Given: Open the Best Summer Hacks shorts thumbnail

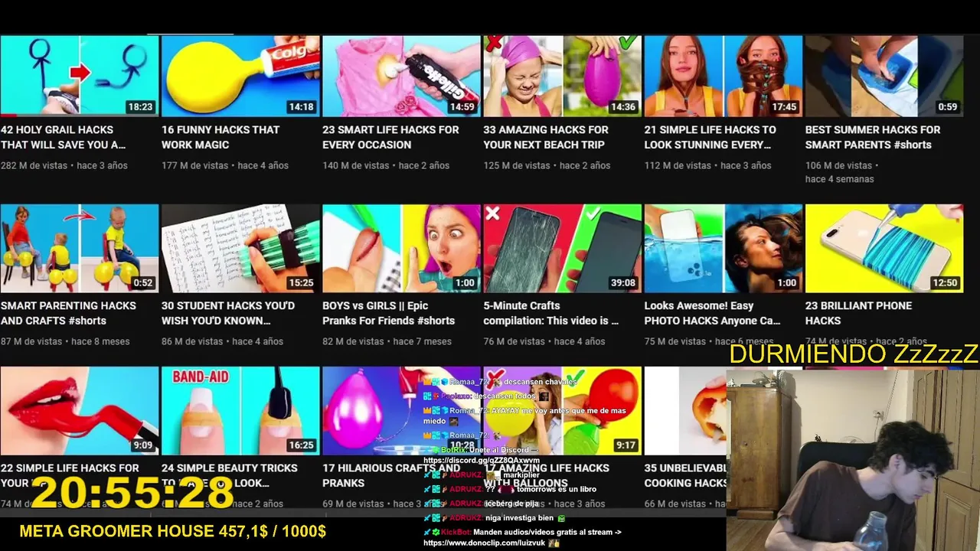Looking at the screenshot, I should [884, 76].
